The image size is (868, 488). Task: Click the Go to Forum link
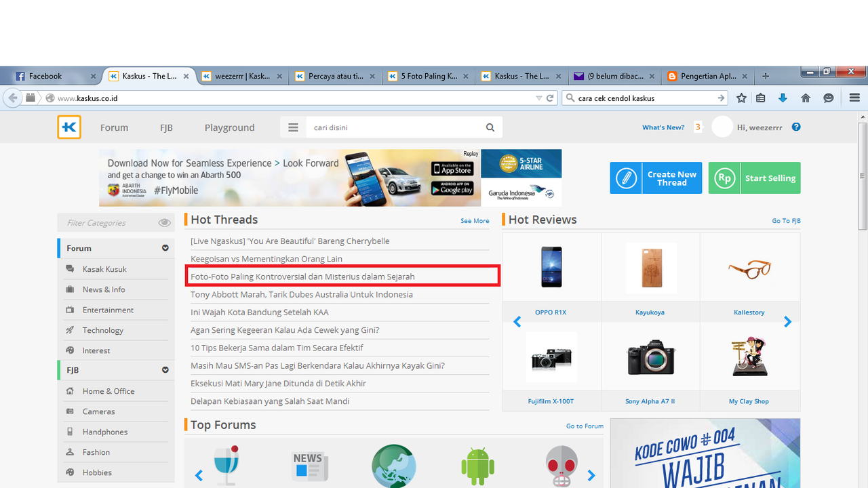point(585,426)
